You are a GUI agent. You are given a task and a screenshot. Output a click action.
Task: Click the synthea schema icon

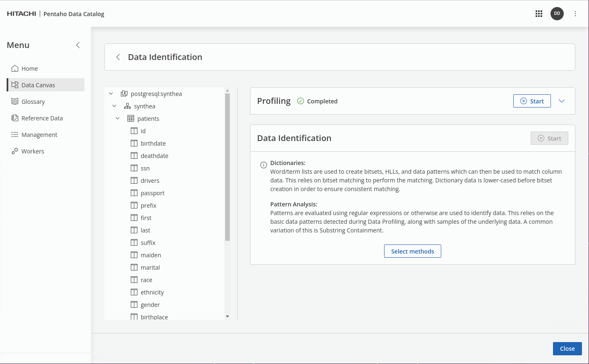[127, 106]
